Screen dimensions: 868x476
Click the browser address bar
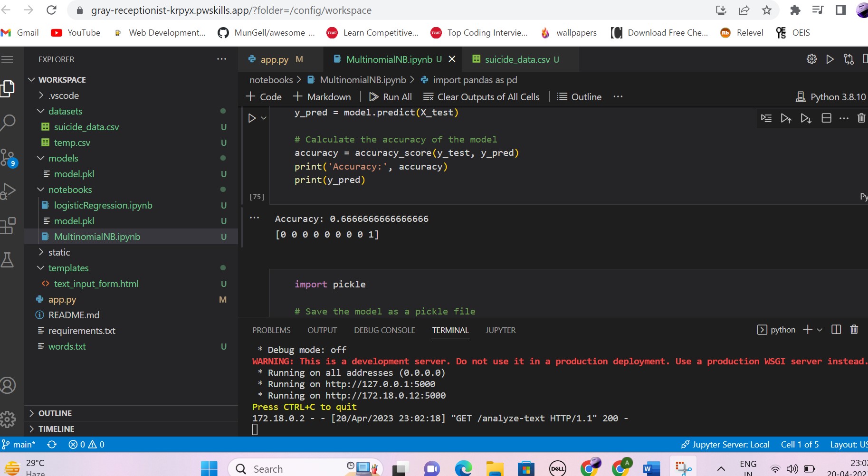coord(390,10)
